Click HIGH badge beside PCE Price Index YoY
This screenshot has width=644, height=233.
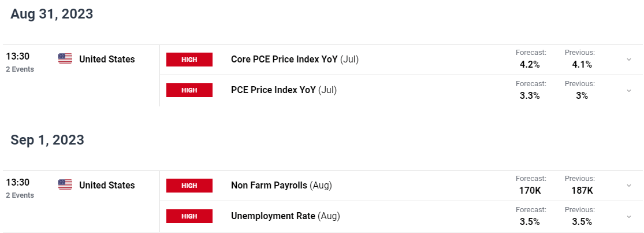pos(189,90)
